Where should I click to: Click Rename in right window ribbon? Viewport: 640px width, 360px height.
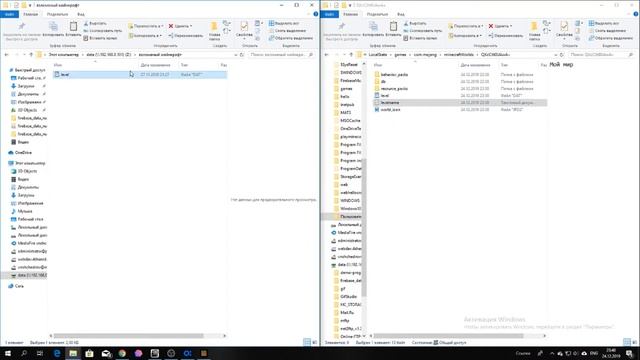[506, 36]
